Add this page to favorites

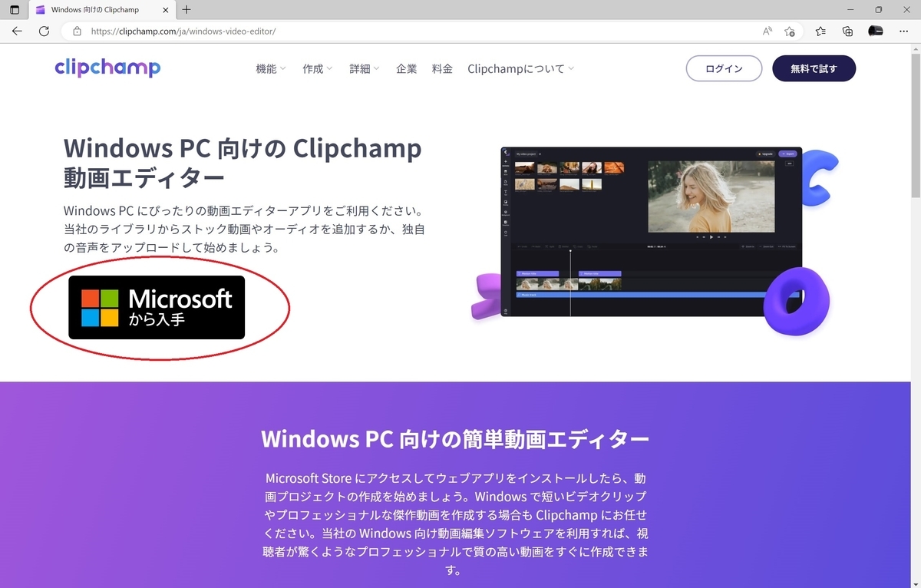pos(790,31)
